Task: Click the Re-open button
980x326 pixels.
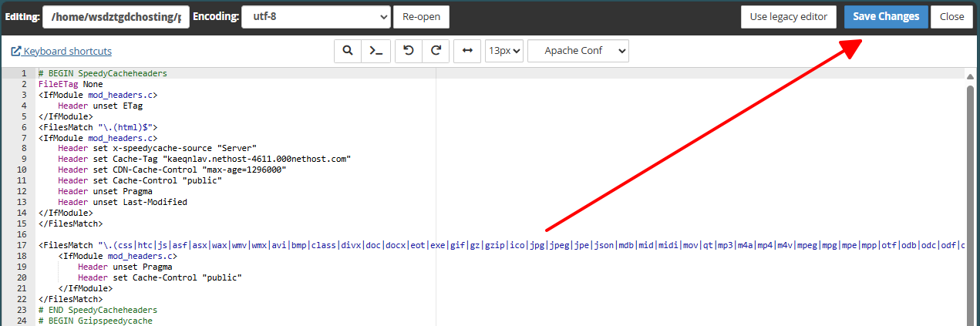Action: [x=421, y=16]
